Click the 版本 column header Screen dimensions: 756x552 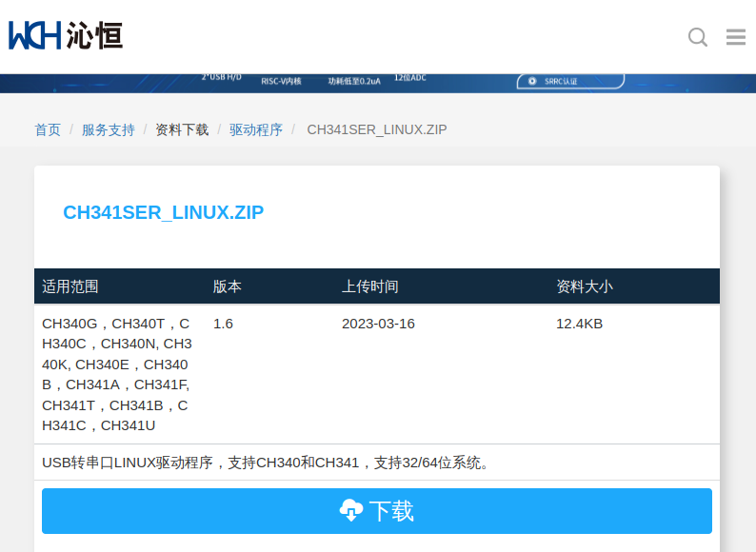click(228, 286)
